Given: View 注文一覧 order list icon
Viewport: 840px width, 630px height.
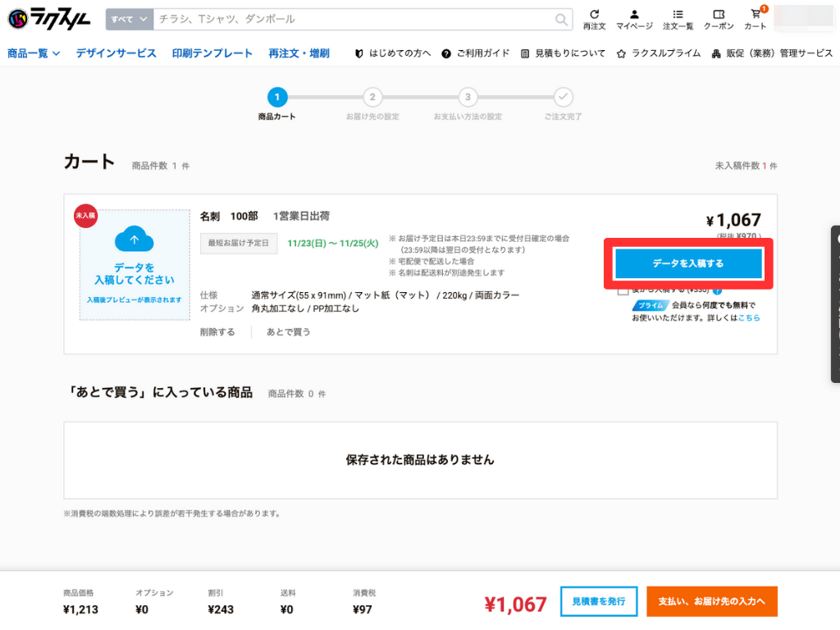Looking at the screenshot, I should (x=678, y=18).
